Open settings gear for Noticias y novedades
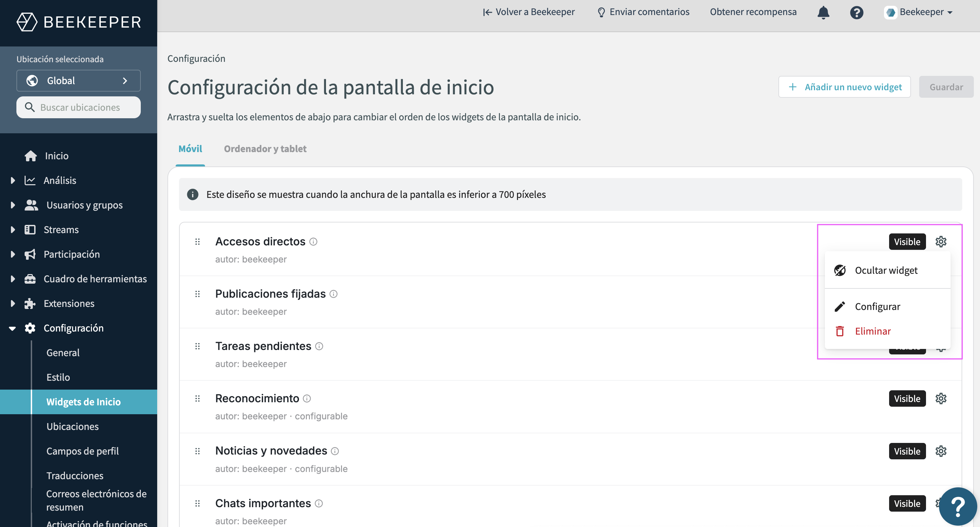 click(941, 451)
